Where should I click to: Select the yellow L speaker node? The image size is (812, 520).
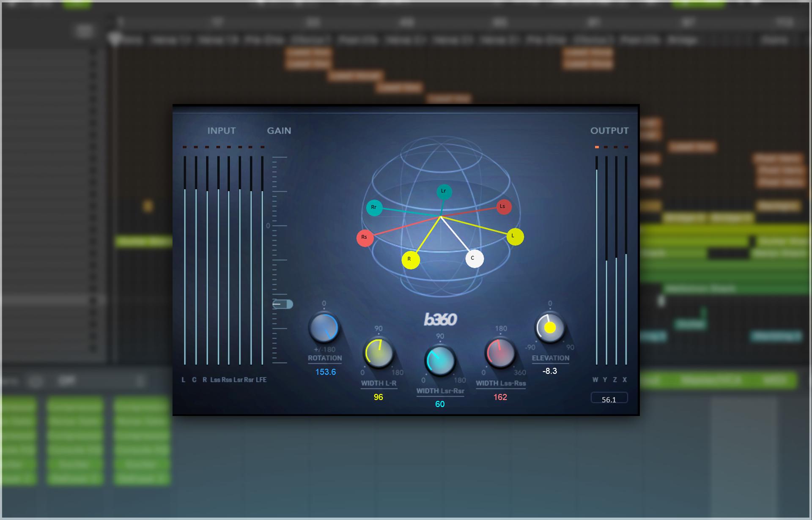click(x=515, y=237)
